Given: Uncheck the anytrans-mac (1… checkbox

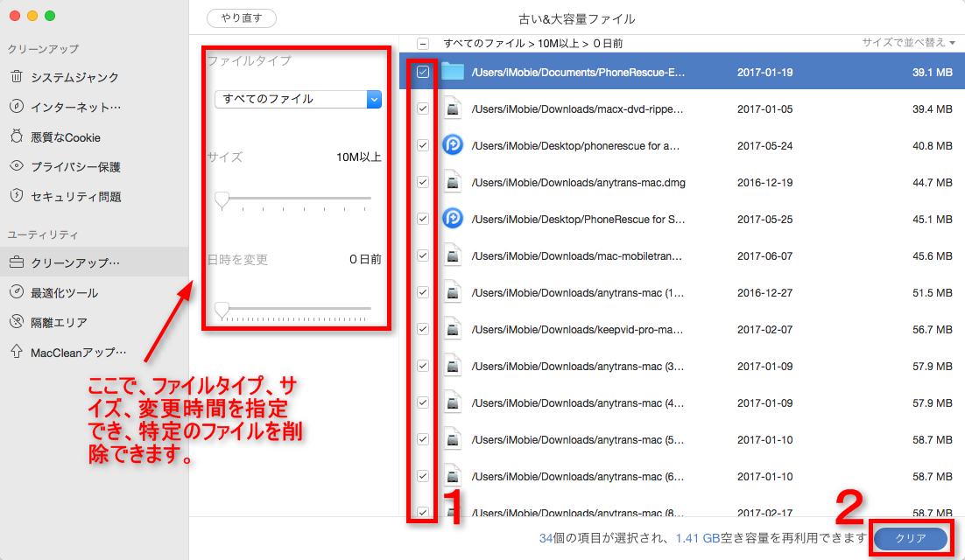Looking at the screenshot, I should point(423,292).
